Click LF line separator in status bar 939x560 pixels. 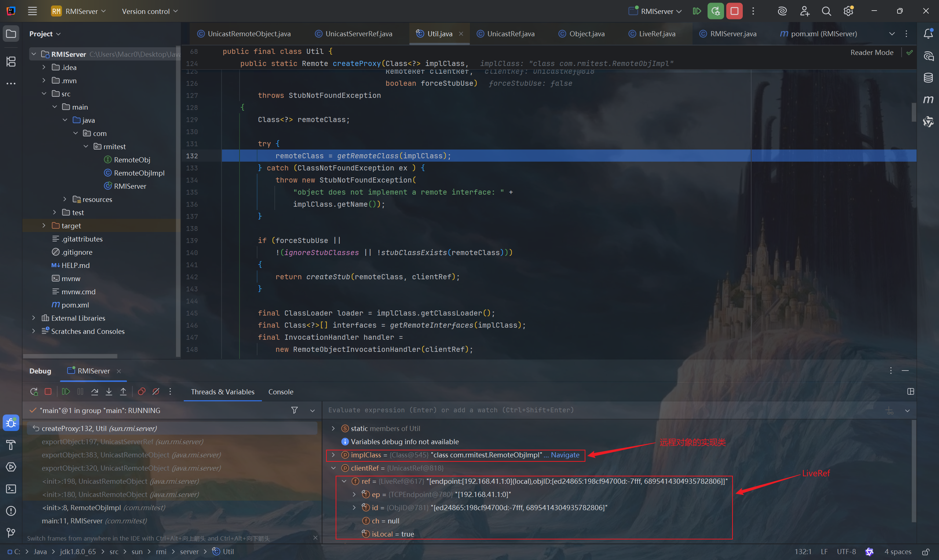(824, 552)
